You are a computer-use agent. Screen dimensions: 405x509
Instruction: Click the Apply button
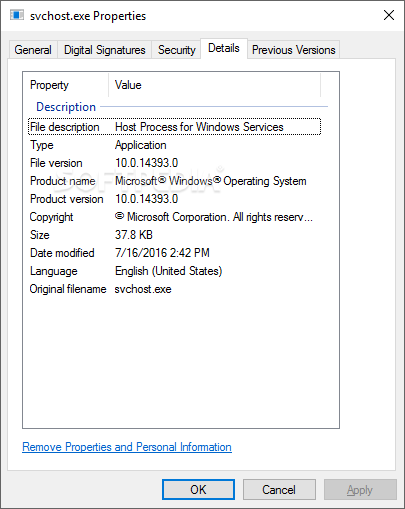[360, 490]
